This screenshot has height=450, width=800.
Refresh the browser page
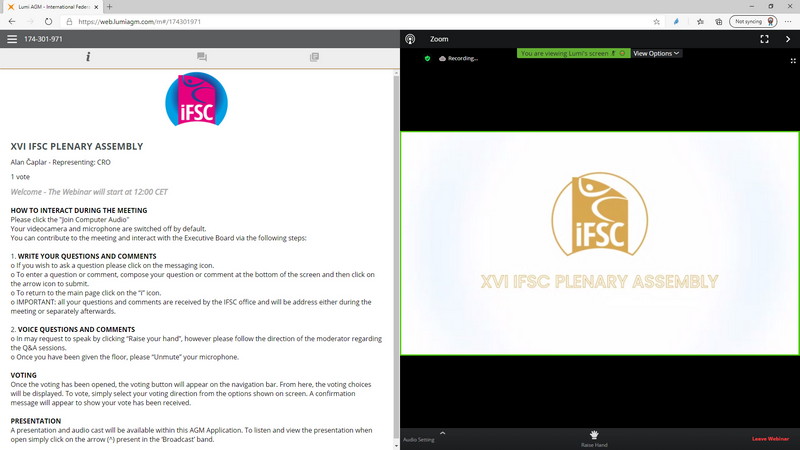pyautogui.click(x=48, y=21)
